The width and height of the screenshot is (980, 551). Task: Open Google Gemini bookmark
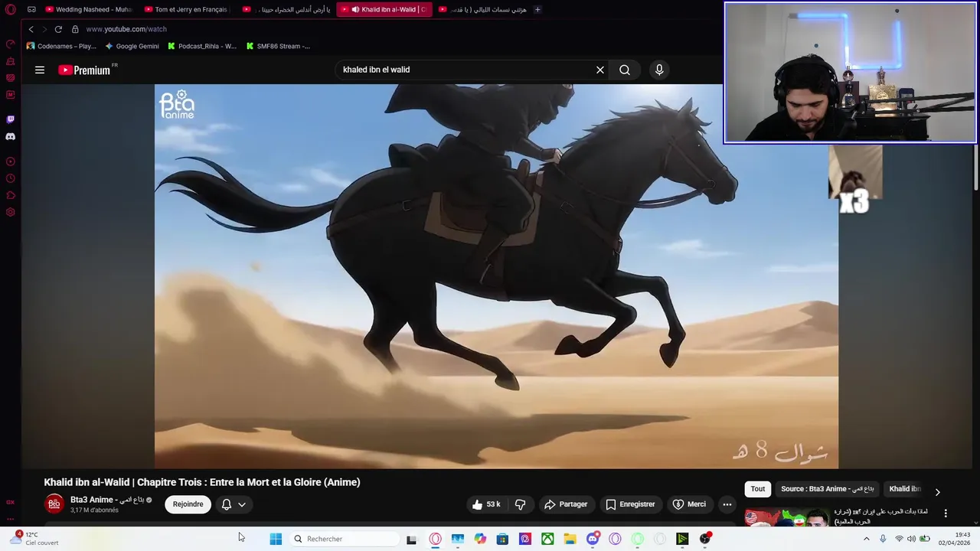click(x=132, y=46)
